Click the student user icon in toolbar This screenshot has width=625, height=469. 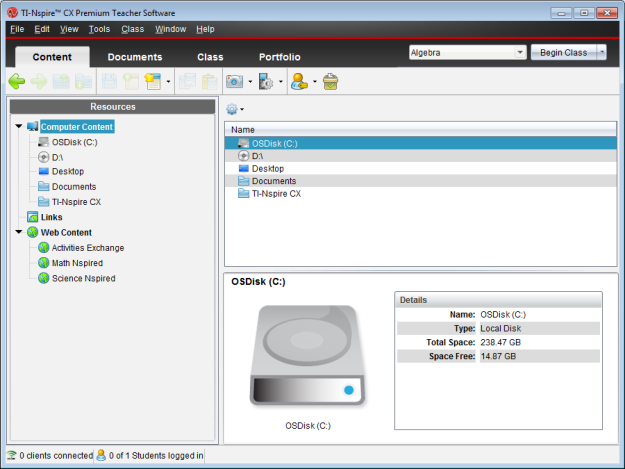299,81
